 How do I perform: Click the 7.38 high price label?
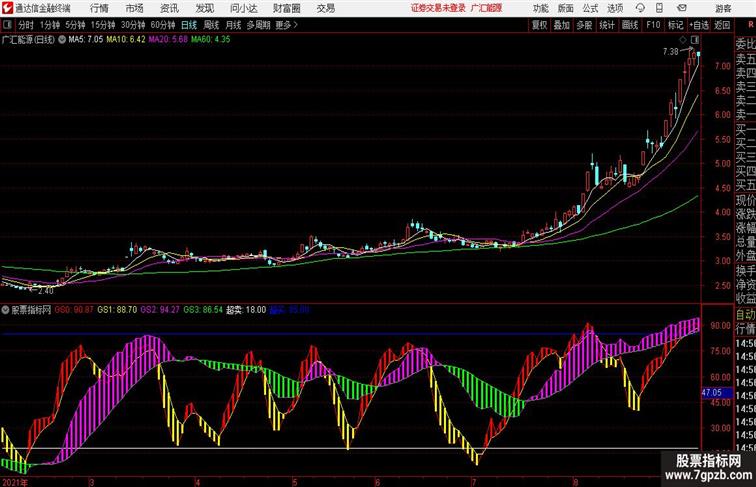tap(671, 52)
